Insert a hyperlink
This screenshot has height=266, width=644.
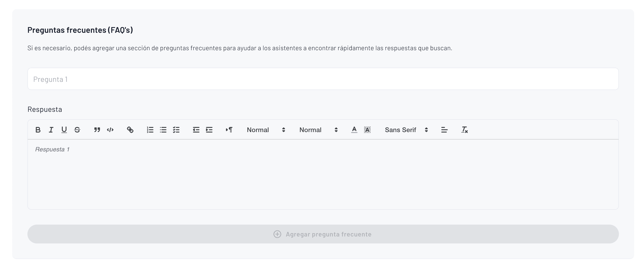click(130, 130)
